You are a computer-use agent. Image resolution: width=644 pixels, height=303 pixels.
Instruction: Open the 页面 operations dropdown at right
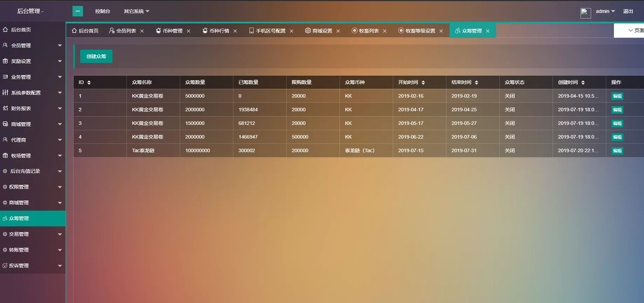pos(636,30)
